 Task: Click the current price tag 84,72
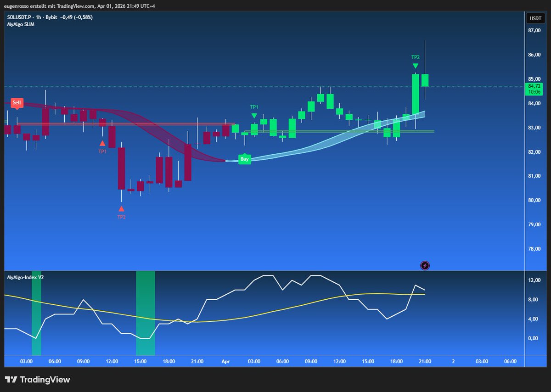point(535,86)
